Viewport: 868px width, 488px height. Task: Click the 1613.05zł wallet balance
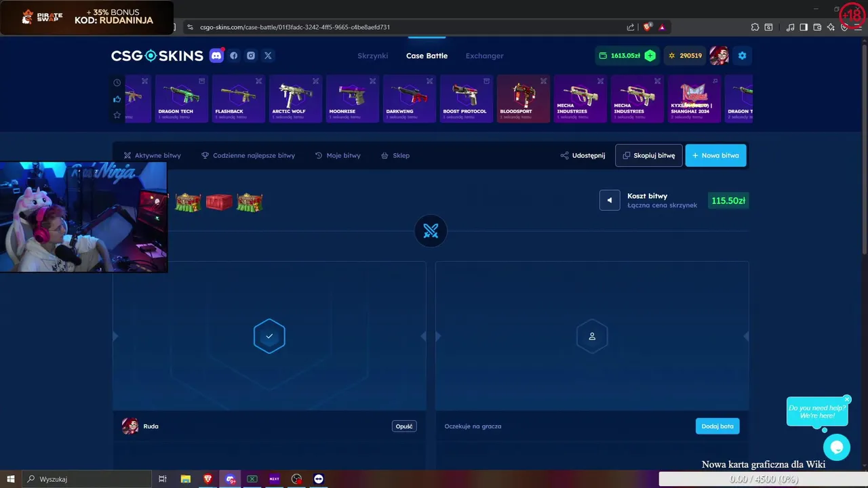tap(625, 56)
